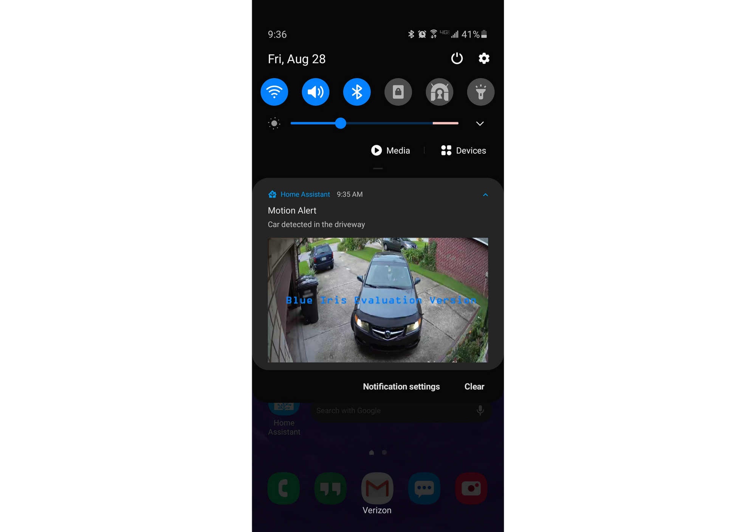Toggle the Flashlight quick settings icon
The width and height of the screenshot is (756, 532).
pos(480,92)
